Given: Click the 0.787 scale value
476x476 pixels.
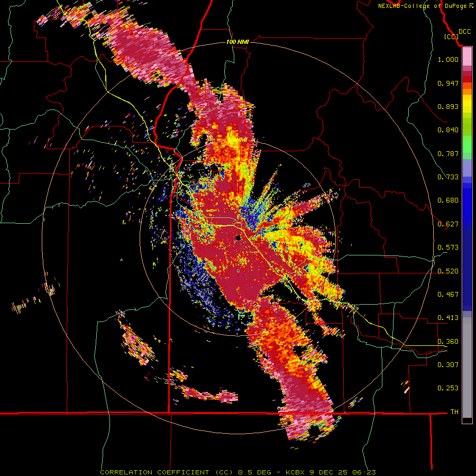Looking at the screenshot, I should coord(448,153).
